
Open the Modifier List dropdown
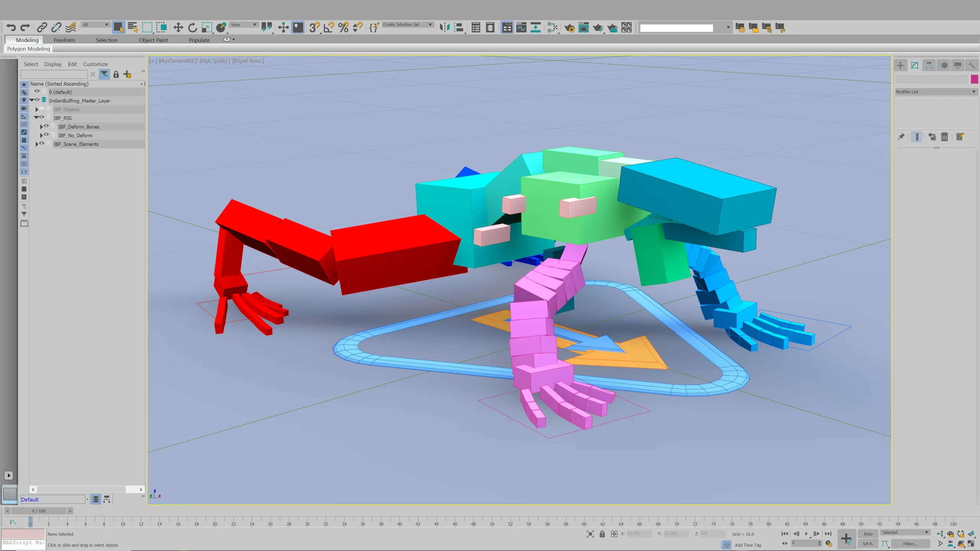[x=936, y=92]
